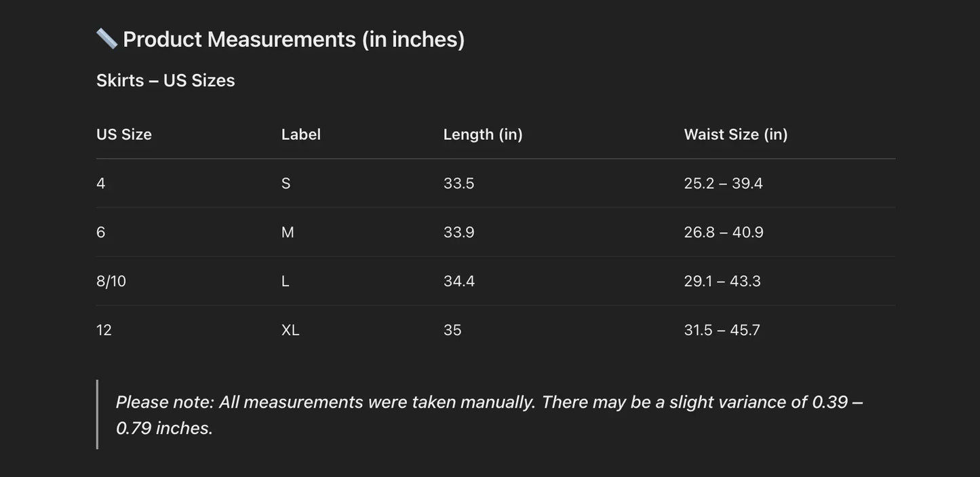Click the 34.4 length value
Image resolution: width=980 pixels, height=477 pixels.
tap(459, 281)
